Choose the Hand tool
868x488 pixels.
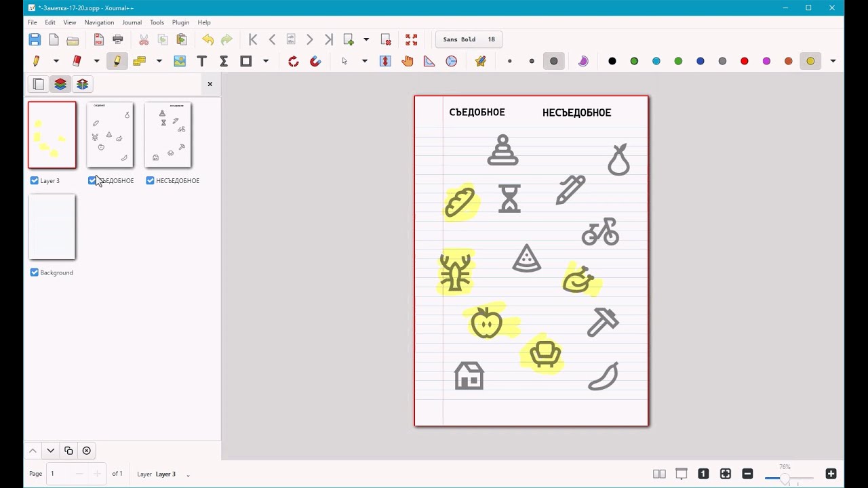407,61
